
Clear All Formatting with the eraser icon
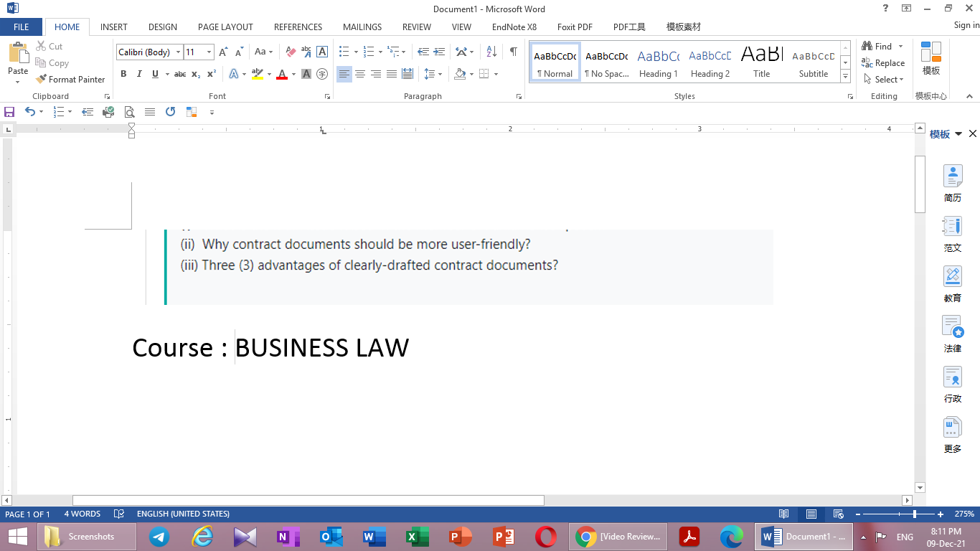pyautogui.click(x=290, y=52)
